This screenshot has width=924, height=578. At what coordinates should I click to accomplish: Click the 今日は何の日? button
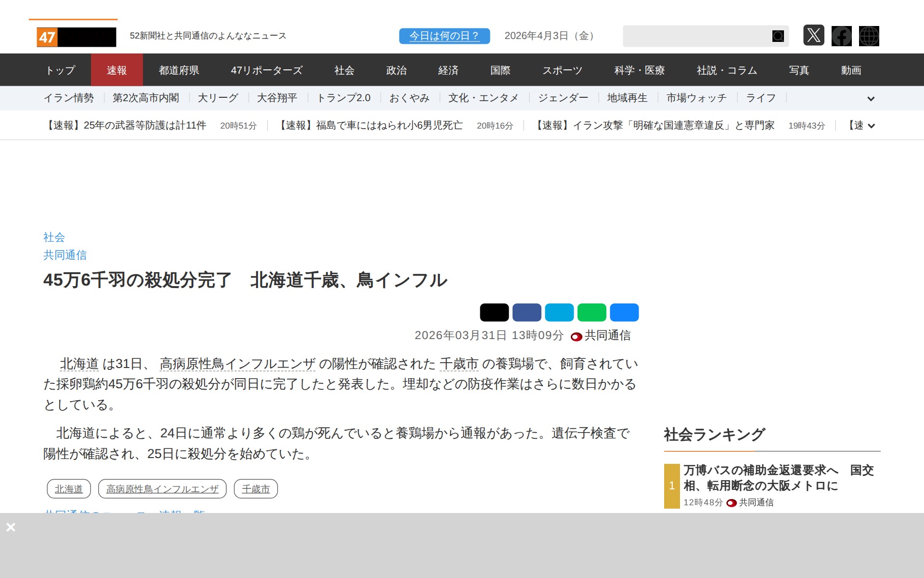click(444, 36)
